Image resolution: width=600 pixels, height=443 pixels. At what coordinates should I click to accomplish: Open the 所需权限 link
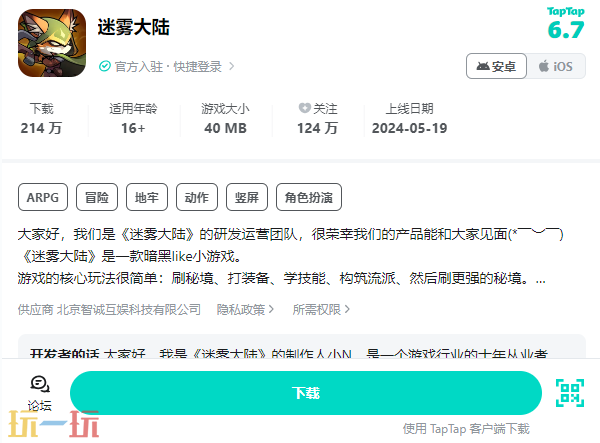(321, 309)
